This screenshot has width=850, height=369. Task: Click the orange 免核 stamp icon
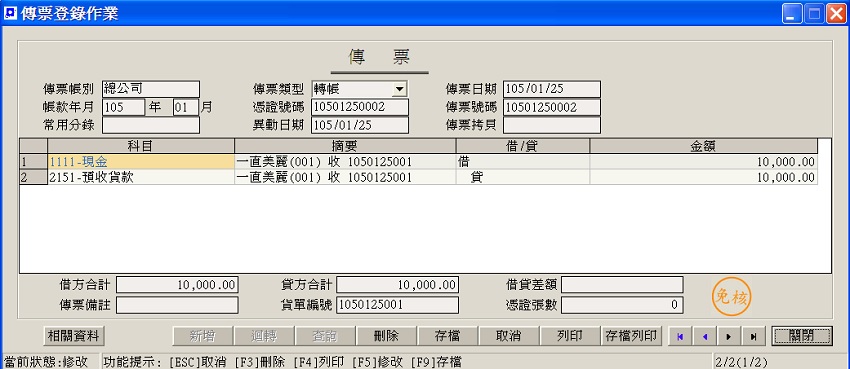(731, 296)
